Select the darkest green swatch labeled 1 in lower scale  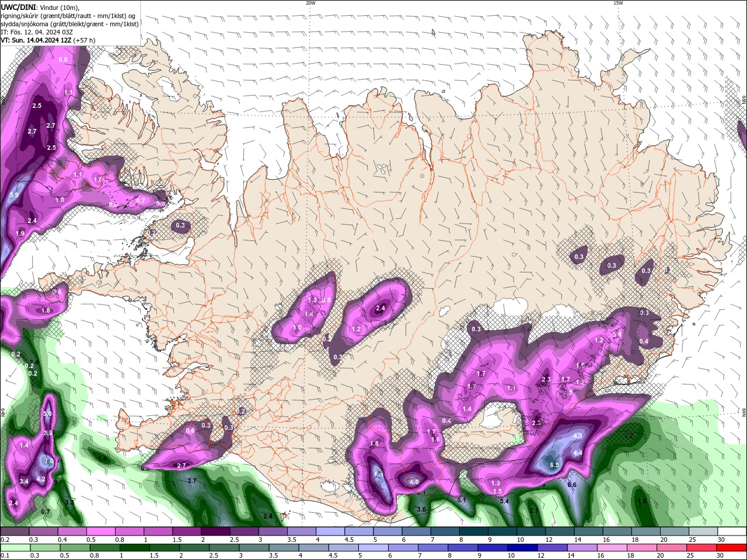coord(135,547)
